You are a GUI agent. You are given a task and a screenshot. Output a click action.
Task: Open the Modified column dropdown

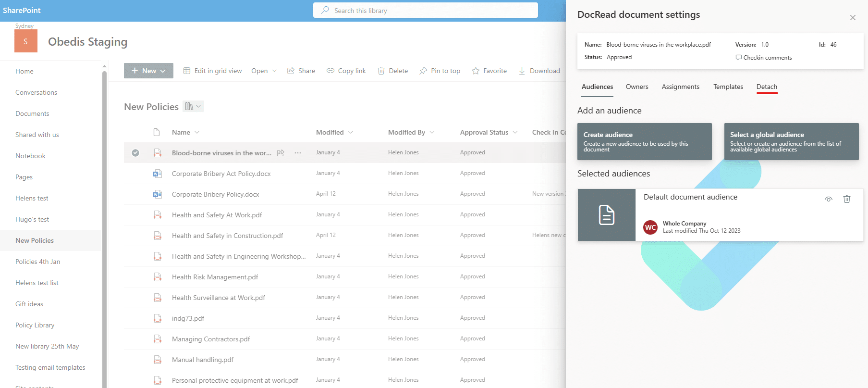tap(350, 132)
